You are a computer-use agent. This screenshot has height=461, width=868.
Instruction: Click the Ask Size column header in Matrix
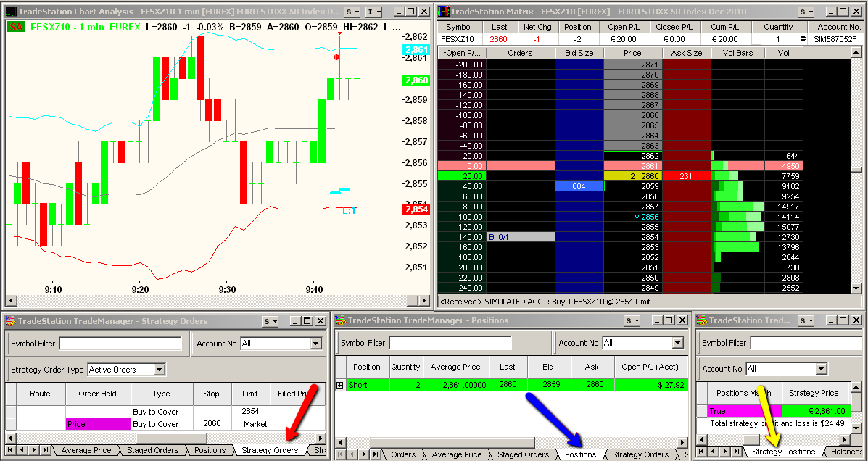[x=687, y=53]
